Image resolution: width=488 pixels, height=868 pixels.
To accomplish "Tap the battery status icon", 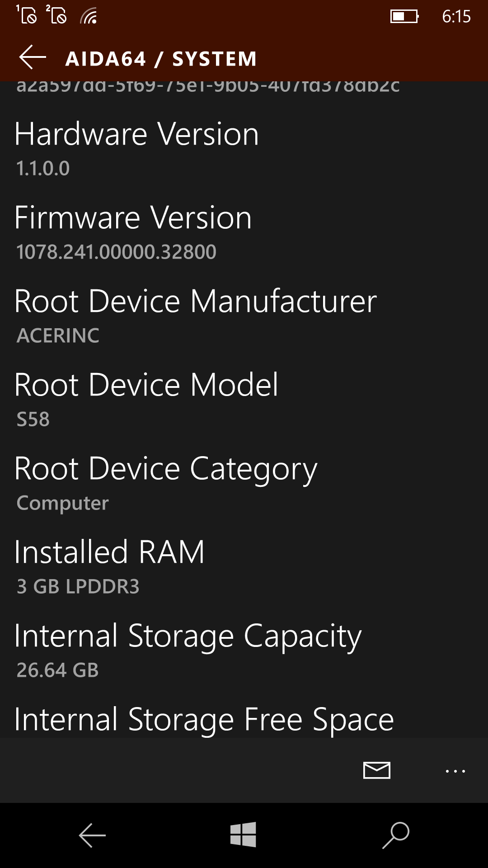I will point(404,17).
